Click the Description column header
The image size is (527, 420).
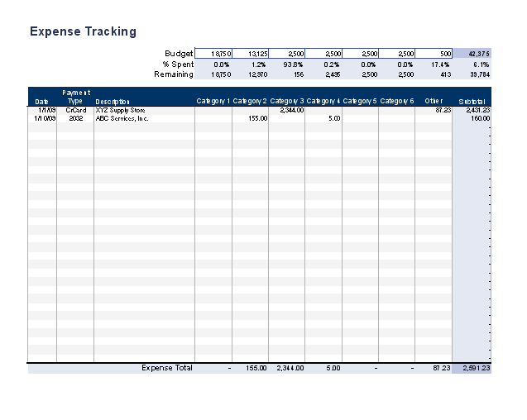(113, 102)
